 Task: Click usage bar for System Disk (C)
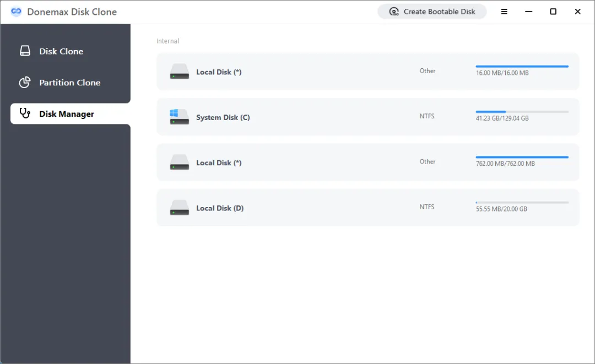point(522,112)
